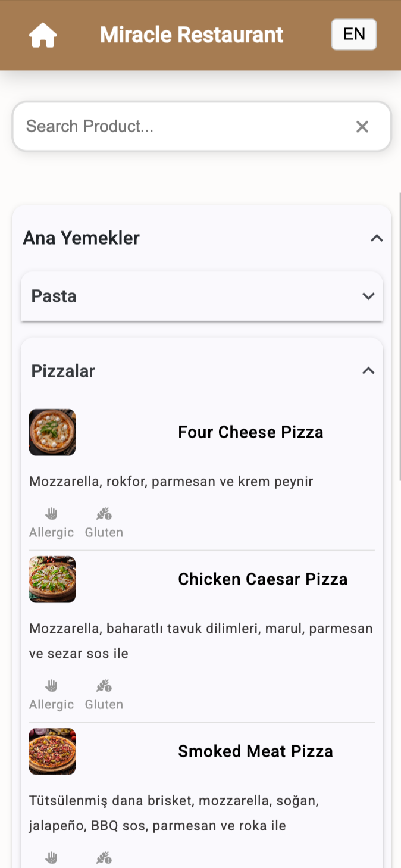The width and height of the screenshot is (401, 868).
Task: Collapse the Pizzalar category chevron
Action: [x=368, y=371]
